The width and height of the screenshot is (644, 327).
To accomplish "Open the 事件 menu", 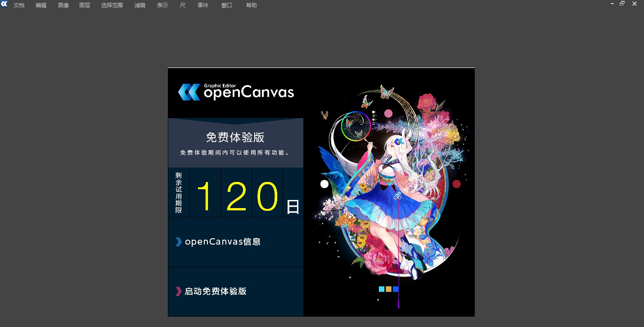I will [x=203, y=5].
